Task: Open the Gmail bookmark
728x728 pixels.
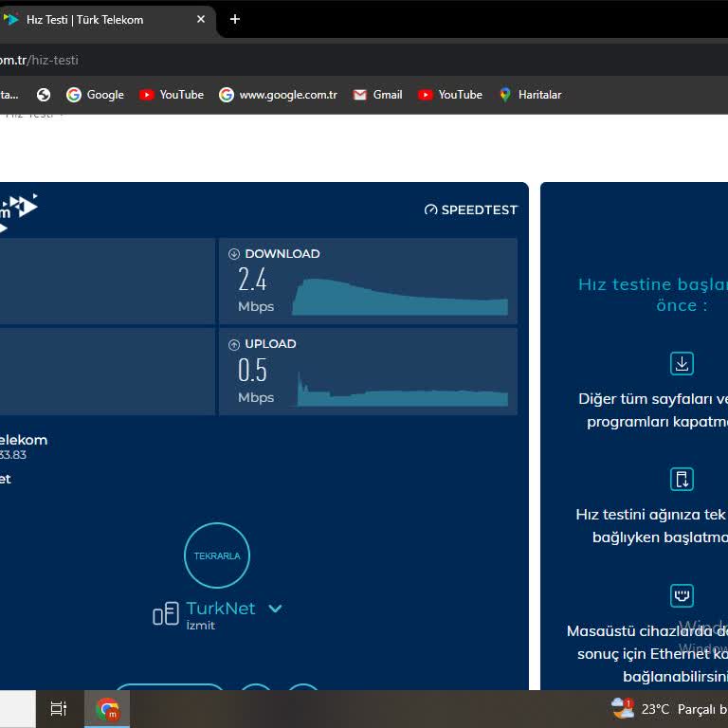Action: click(377, 95)
